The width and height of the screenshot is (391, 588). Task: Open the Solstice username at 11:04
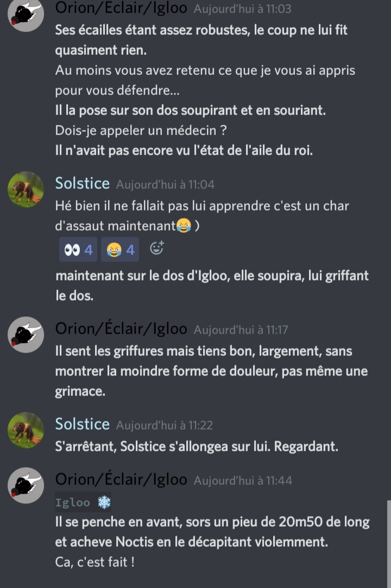pyautogui.click(x=82, y=183)
